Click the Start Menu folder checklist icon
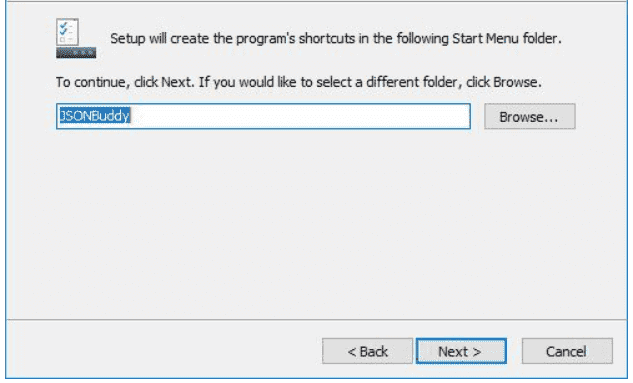 point(76,38)
